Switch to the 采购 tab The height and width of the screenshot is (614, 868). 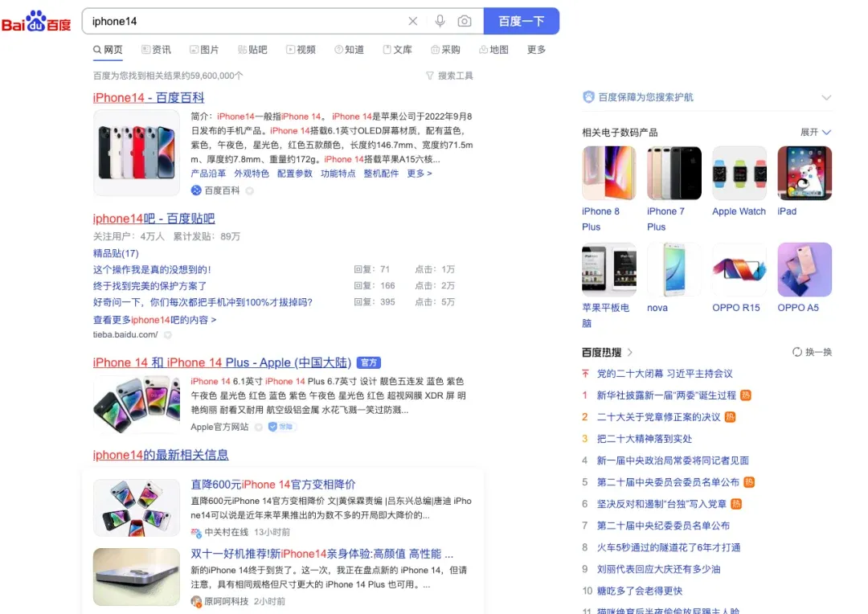445,50
